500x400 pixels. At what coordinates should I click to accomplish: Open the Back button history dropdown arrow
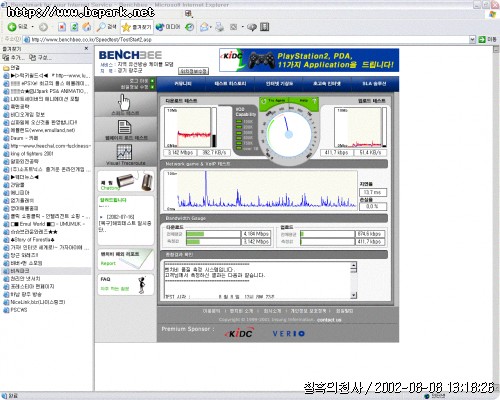pos(33,27)
